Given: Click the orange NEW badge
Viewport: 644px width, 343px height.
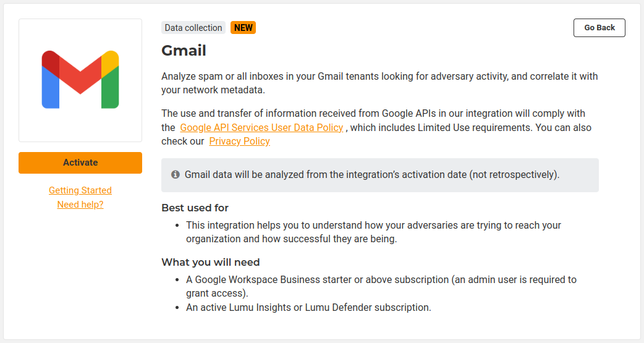Looking at the screenshot, I should click(x=243, y=28).
